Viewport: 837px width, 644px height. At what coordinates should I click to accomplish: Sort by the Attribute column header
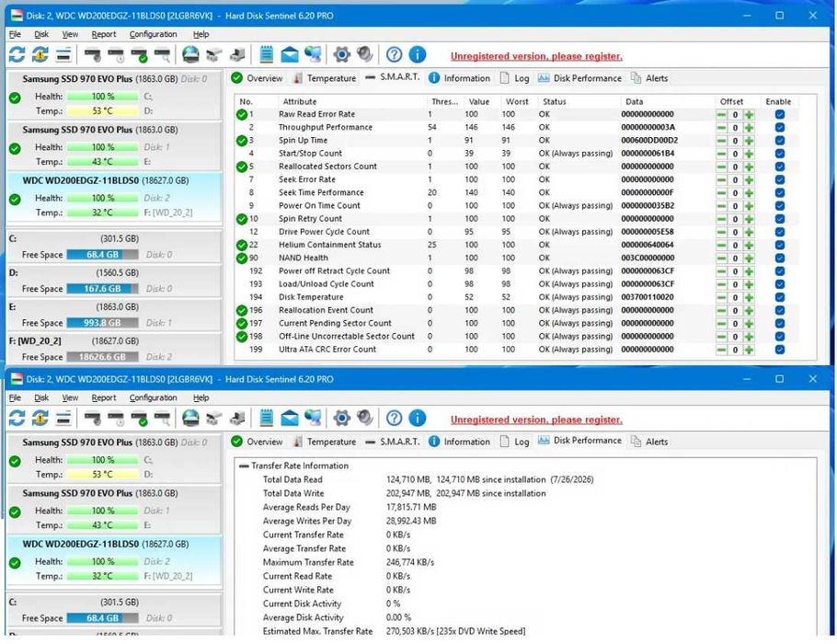coord(352,101)
